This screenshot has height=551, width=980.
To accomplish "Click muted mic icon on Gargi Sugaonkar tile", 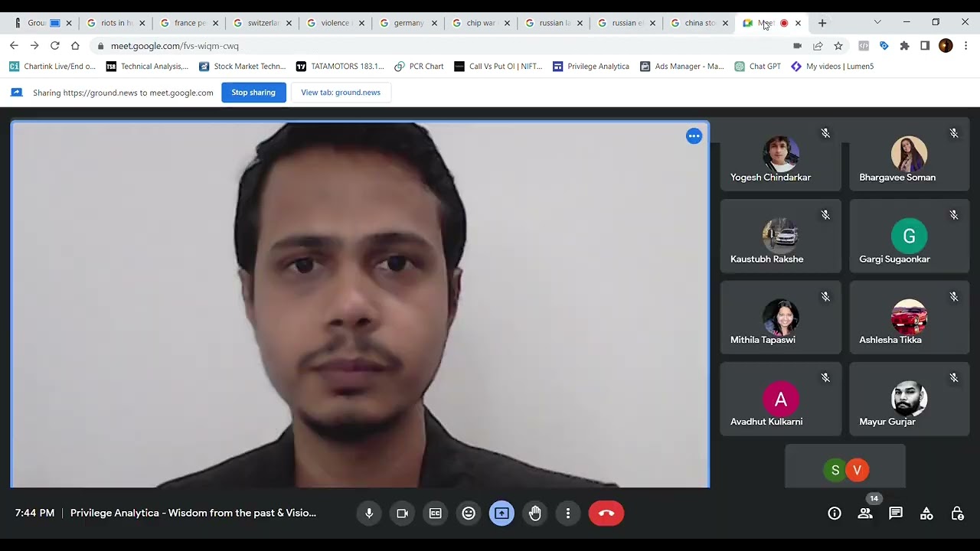I will [954, 215].
